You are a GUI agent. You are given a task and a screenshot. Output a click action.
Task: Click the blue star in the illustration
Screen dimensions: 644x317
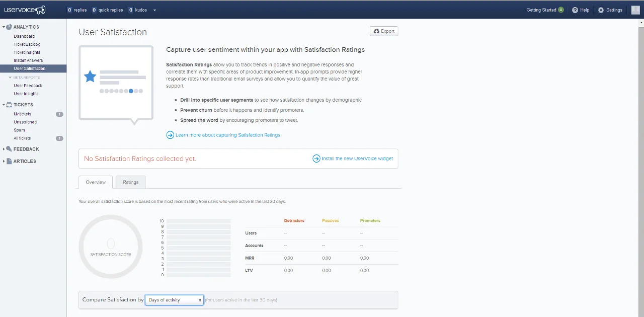coord(90,76)
